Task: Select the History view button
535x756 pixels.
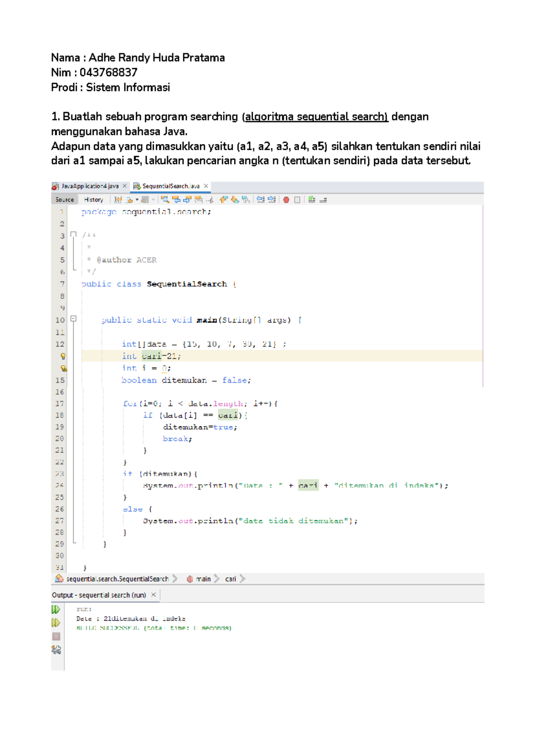Action: 94,200
